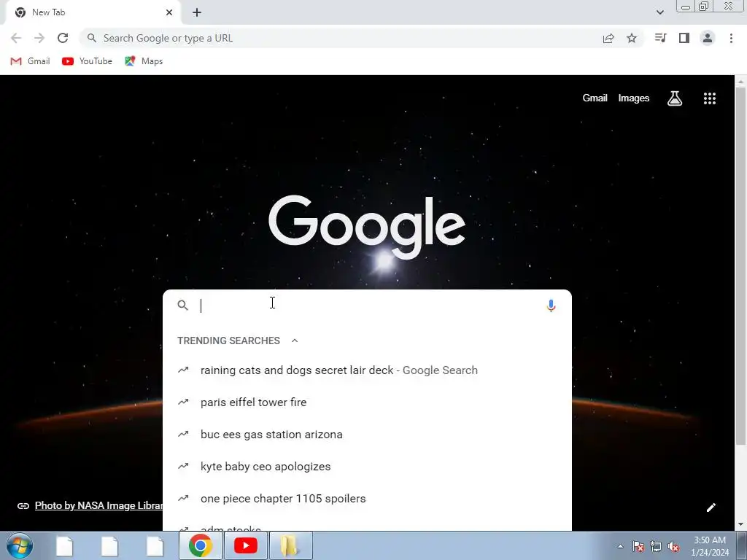Open the first blank document in taskbar
Image resolution: width=747 pixels, height=560 pixels.
[x=64, y=546]
